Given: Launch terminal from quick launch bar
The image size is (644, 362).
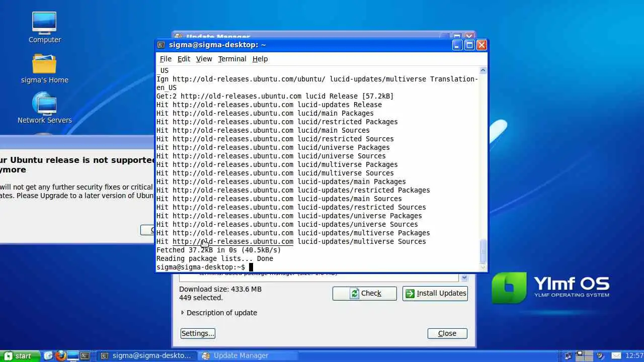Looking at the screenshot, I should click(x=85, y=355).
